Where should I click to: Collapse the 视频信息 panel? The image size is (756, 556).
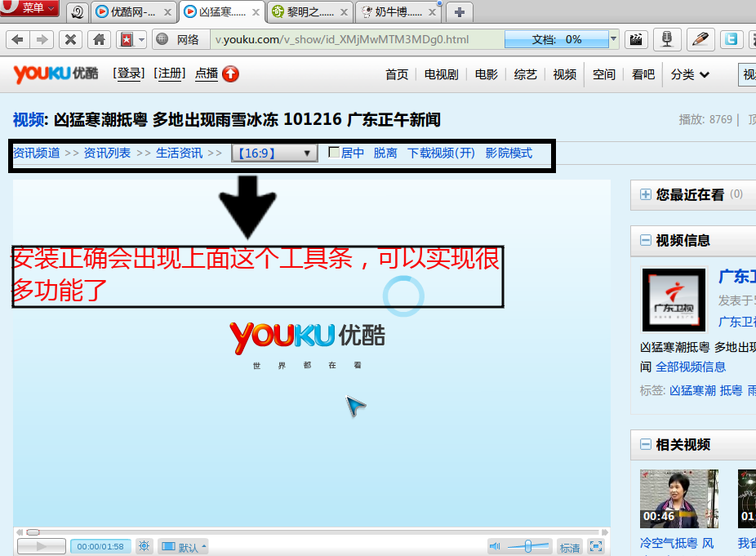[x=646, y=241]
